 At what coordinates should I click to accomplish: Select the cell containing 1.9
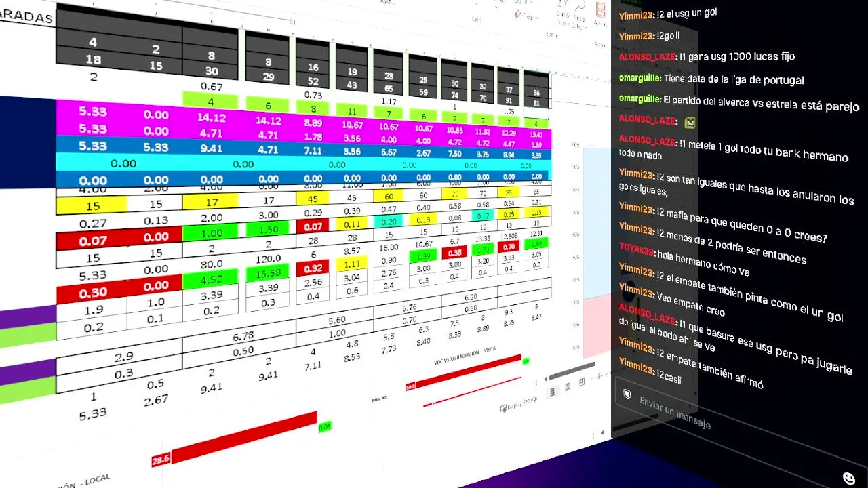click(x=94, y=309)
